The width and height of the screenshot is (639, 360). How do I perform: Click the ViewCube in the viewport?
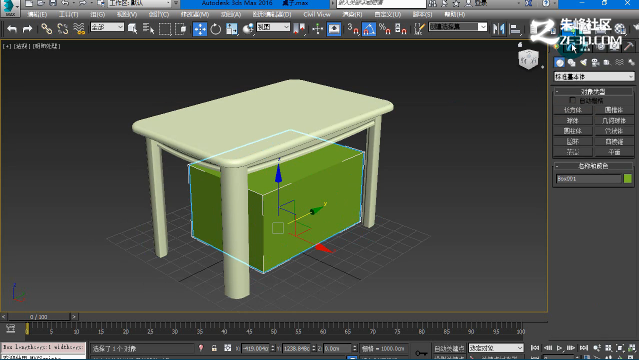[x=529, y=59]
